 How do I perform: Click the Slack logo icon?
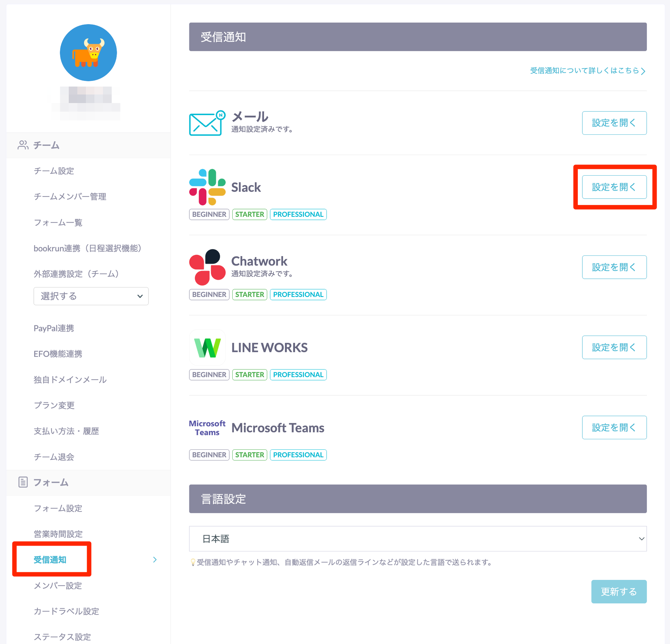point(207,187)
